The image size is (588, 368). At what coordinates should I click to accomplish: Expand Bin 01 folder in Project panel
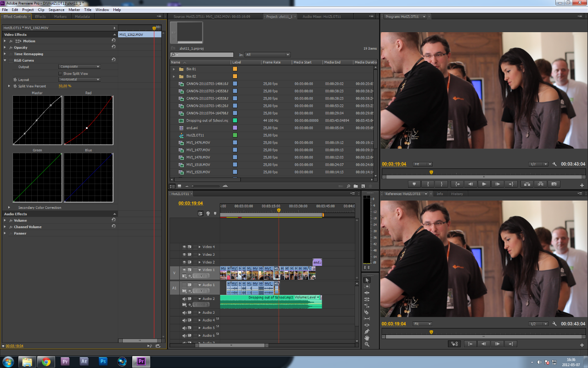[x=174, y=69]
